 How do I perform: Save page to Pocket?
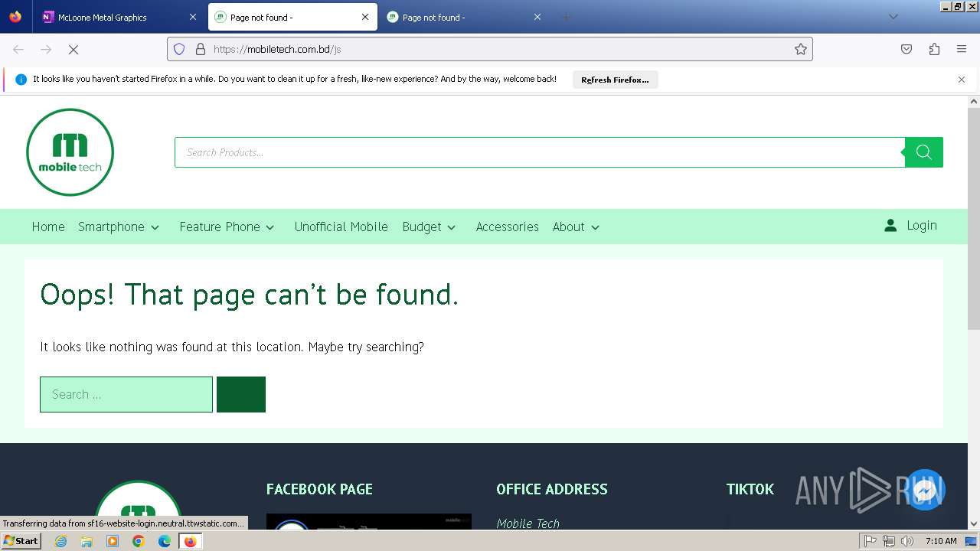(x=906, y=49)
